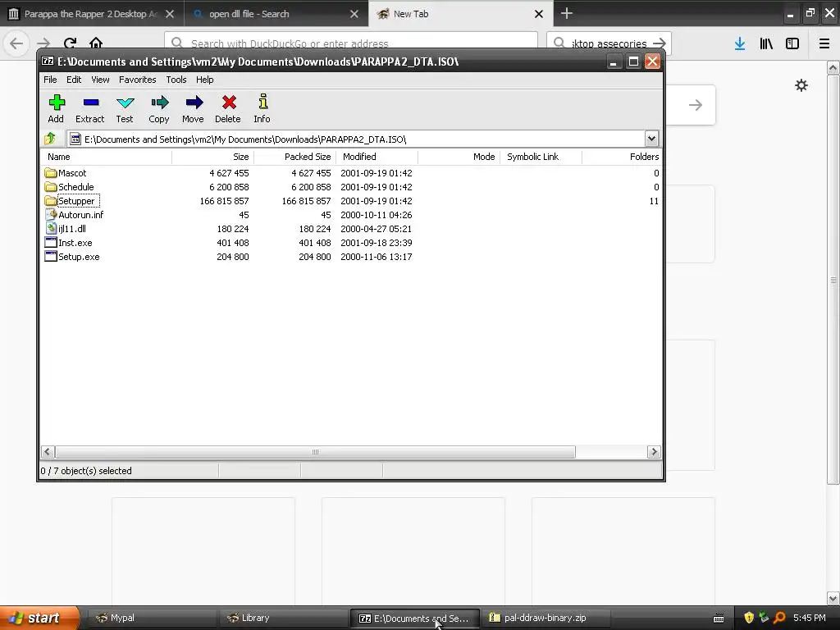Image resolution: width=840 pixels, height=630 pixels.
Task: Close the New Tab browser tab
Action: pyautogui.click(x=539, y=14)
